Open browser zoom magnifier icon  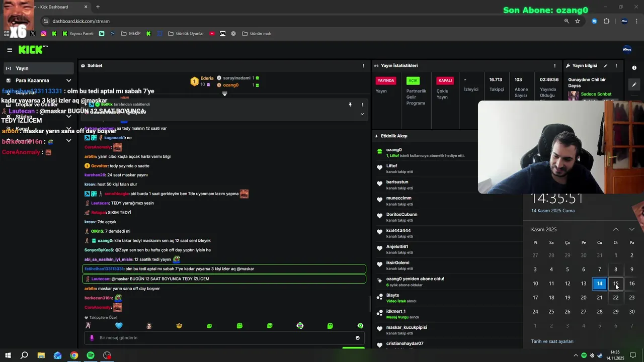coord(567,21)
